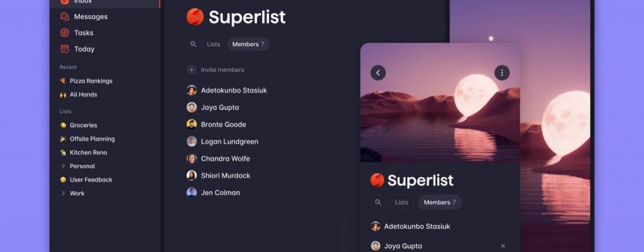Remove Jaya Gupta using the X
644x252 pixels.
502,246
